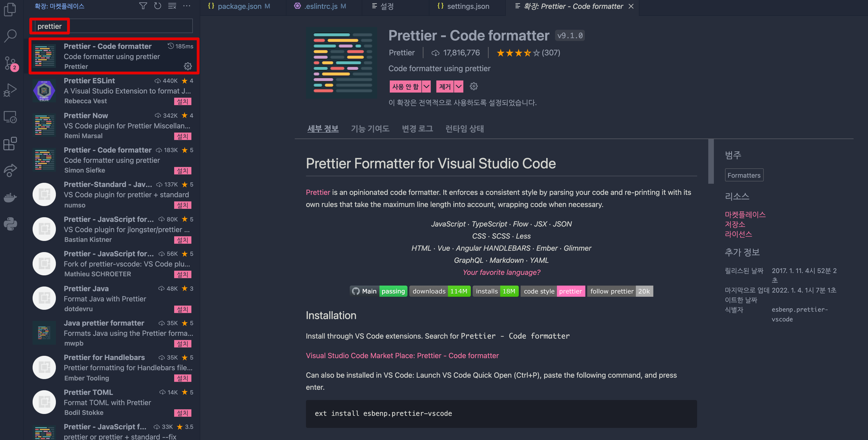Screen dimensions: 868x440
Task: Expand the dropdown chevron next to 사용 안 함
Action: (x=426, y=86)
